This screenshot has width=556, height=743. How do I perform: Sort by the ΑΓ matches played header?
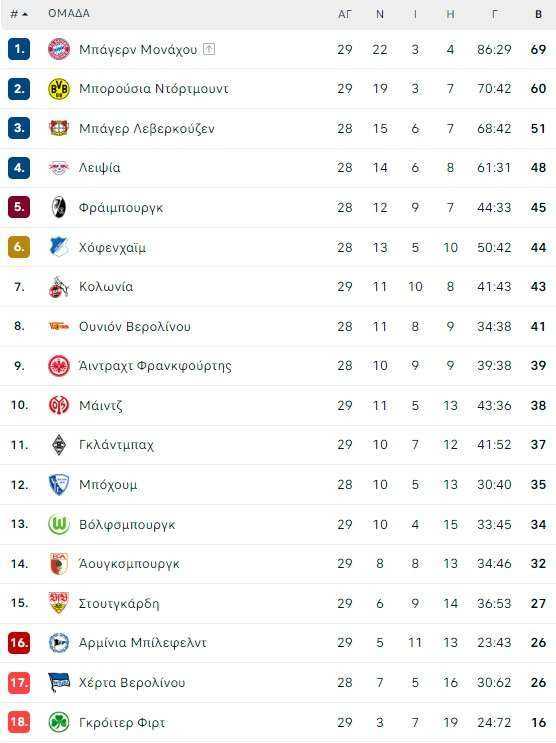click(345, 14)
